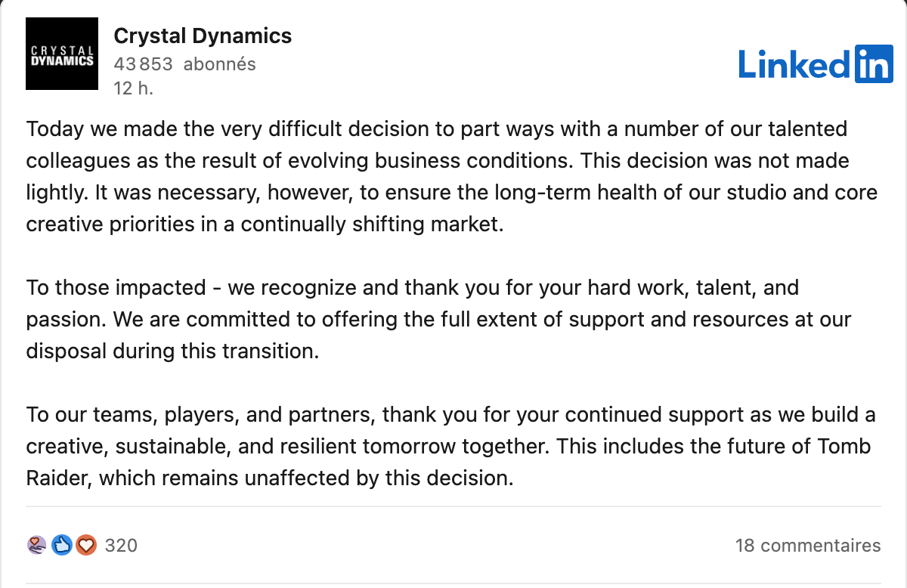View the 320 reactions count

(x=121, y=545)
